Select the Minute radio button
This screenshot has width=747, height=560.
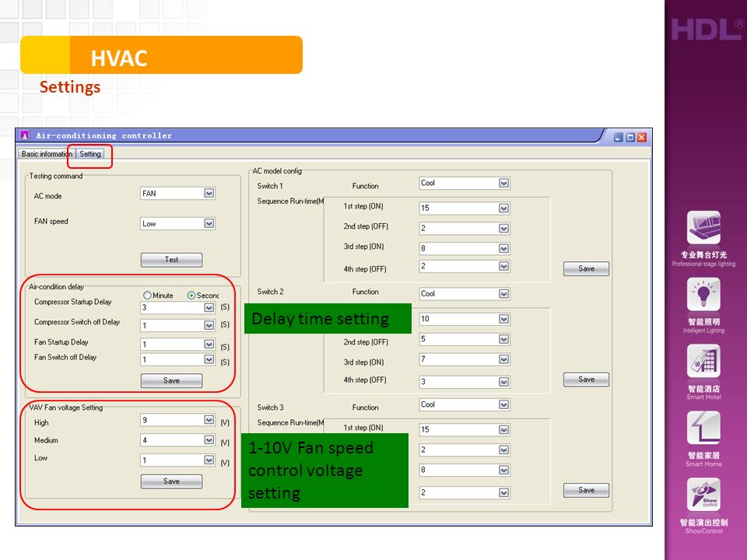pyautogui.click(x=147, y=296)
